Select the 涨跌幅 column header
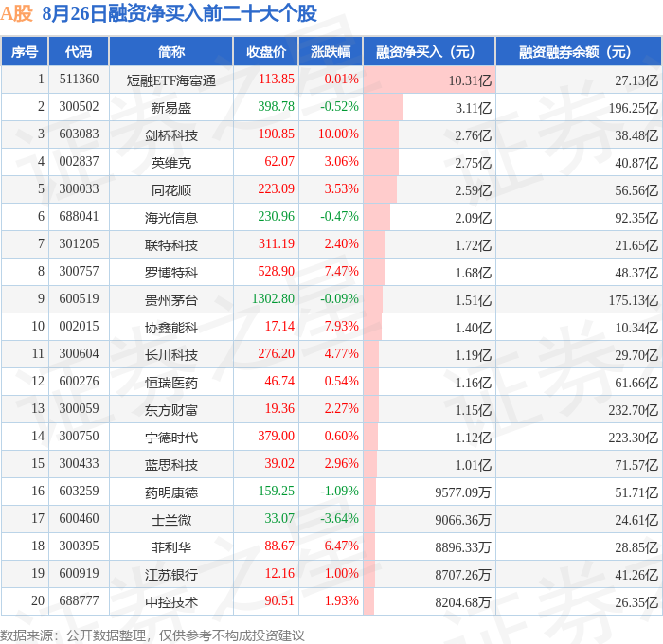663x644 pixels. click(x=331, y=51)
